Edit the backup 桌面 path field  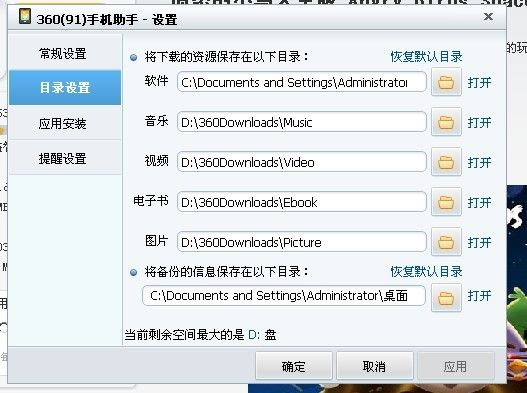pos(284,296)
